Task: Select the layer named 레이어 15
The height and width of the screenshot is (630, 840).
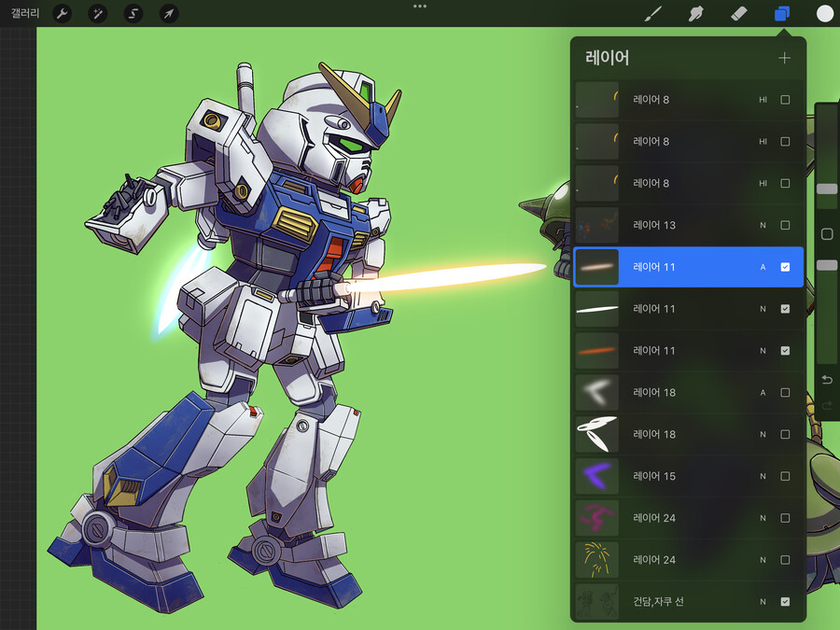Action: (x=654, y=476)
